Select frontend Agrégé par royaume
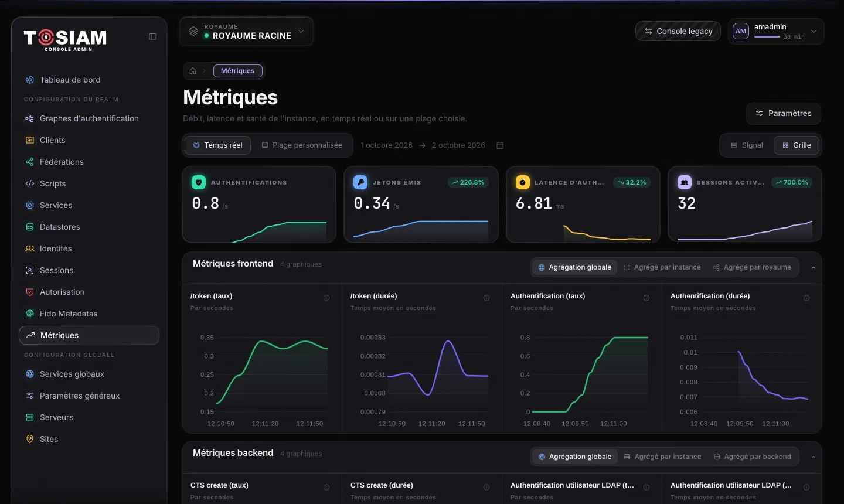This screenshot has width=844, height=504. (752, 267)
